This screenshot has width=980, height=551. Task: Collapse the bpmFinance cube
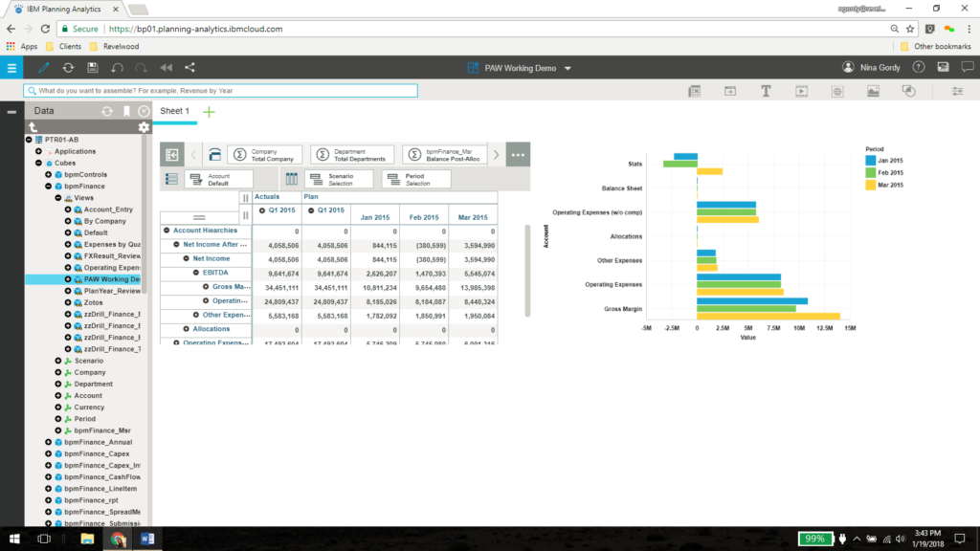[x=48, y=187]
